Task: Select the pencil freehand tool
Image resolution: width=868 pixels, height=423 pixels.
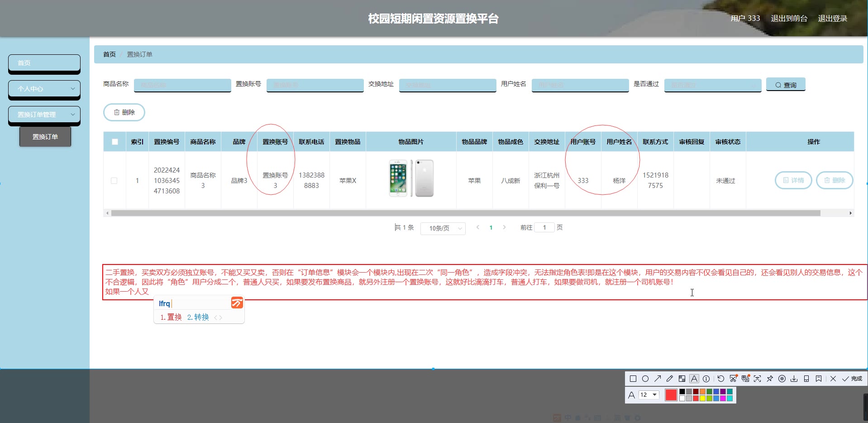Action: (670, 379)
